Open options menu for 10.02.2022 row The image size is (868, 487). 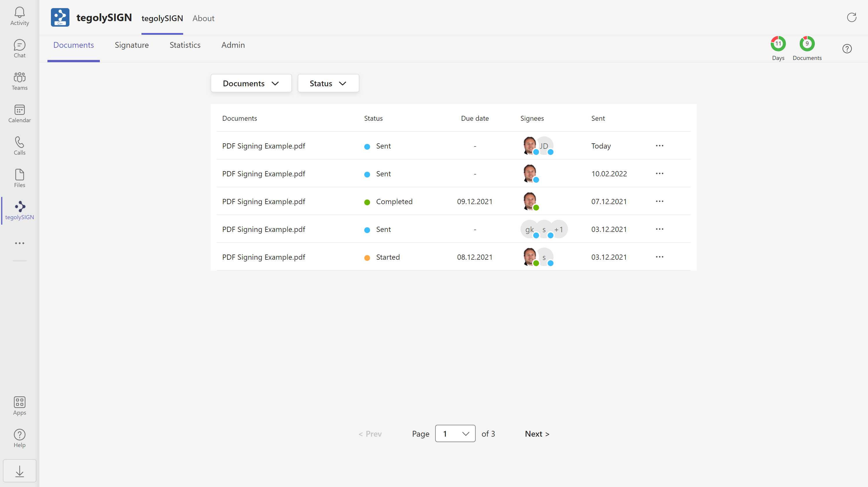[659, 173]
